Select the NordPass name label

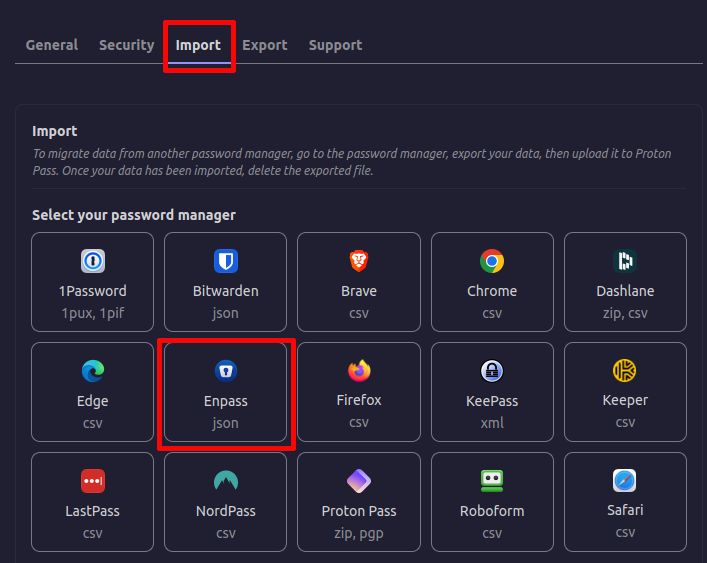(225, 511)
